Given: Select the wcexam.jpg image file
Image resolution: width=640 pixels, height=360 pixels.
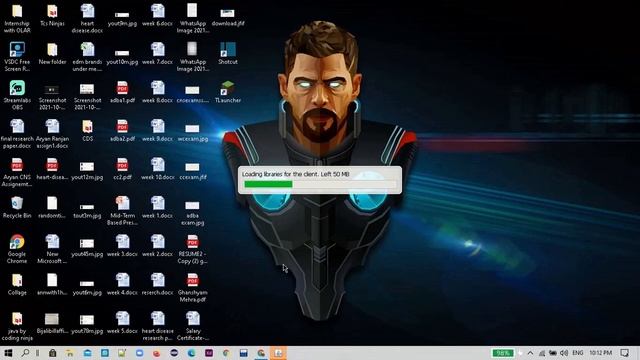Looking at the screenshot, I should [193, 133].
